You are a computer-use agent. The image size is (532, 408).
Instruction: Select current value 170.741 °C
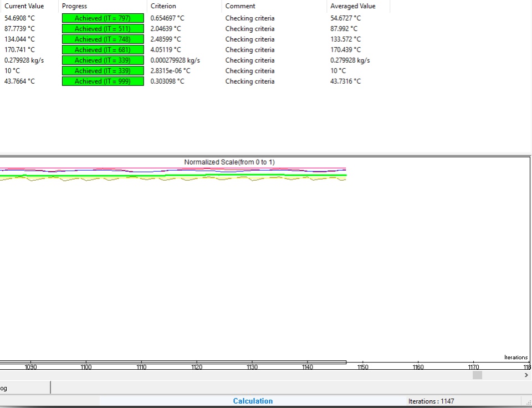(19, 49)
